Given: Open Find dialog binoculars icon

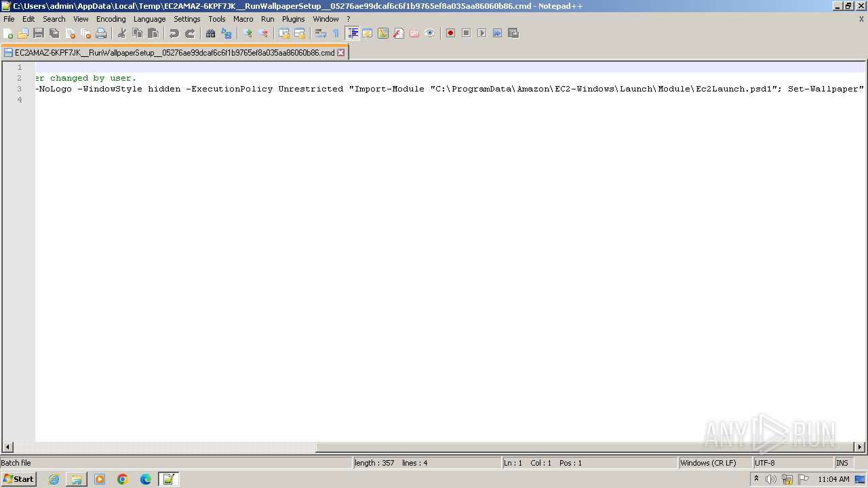Looking at the screenshot, I should click(211, 33).
